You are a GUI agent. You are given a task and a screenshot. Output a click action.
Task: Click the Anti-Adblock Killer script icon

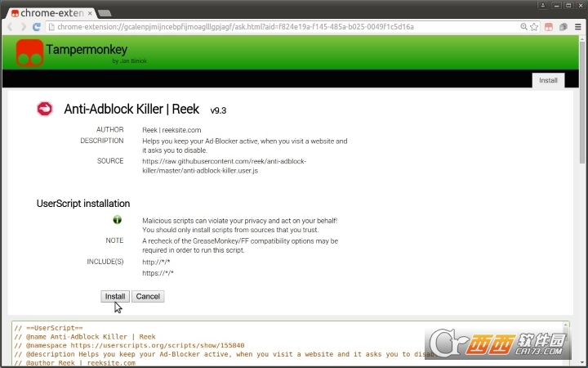coord(45,109)
